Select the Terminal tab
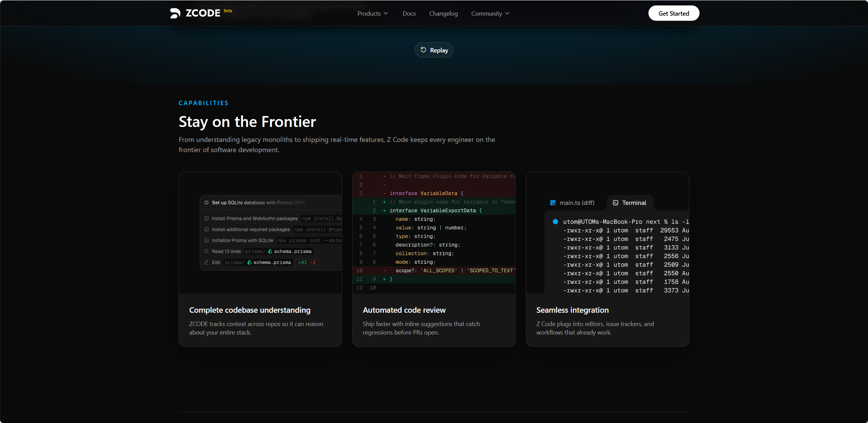 630,203
